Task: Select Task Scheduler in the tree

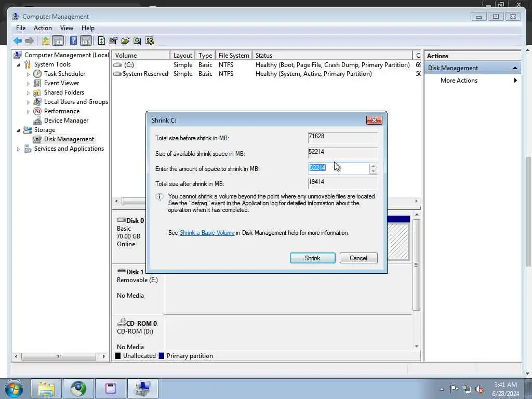Action: pos(64,74)
